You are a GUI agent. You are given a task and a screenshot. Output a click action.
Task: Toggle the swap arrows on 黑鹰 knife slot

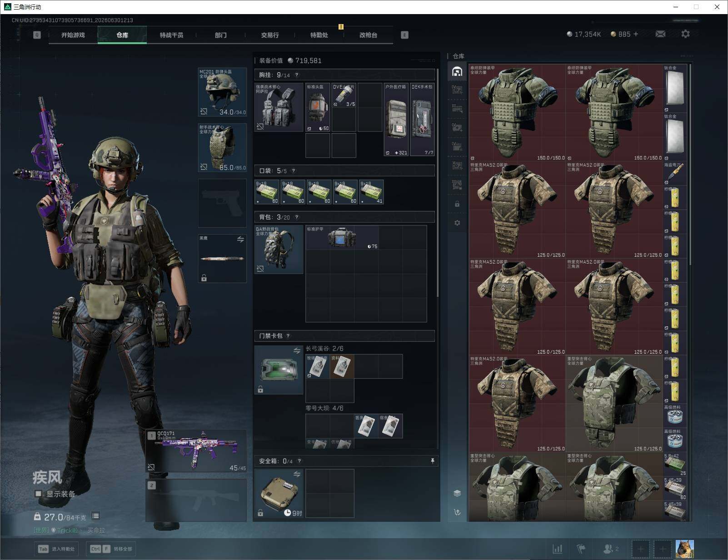[240, 239]
